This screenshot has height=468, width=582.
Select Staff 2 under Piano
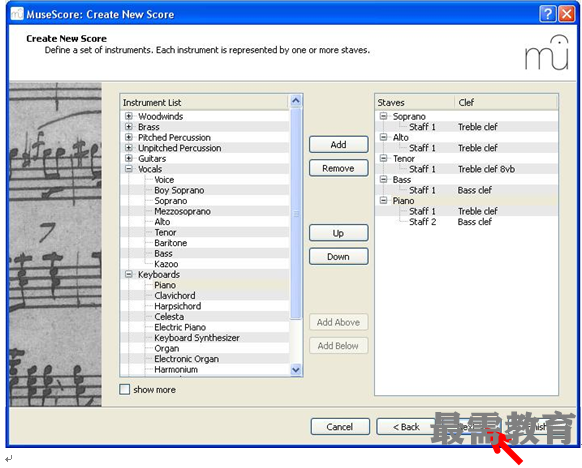[x=422, y=222]
